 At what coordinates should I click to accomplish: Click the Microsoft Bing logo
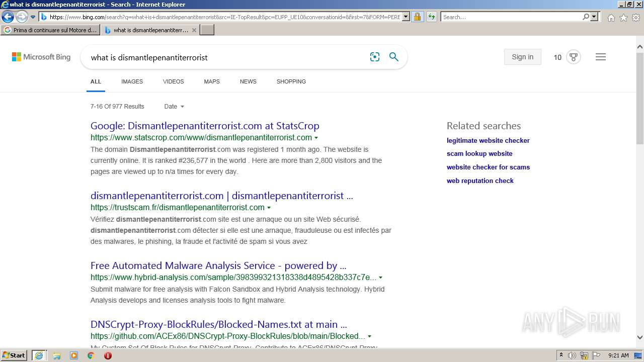[x=41, y=57]
